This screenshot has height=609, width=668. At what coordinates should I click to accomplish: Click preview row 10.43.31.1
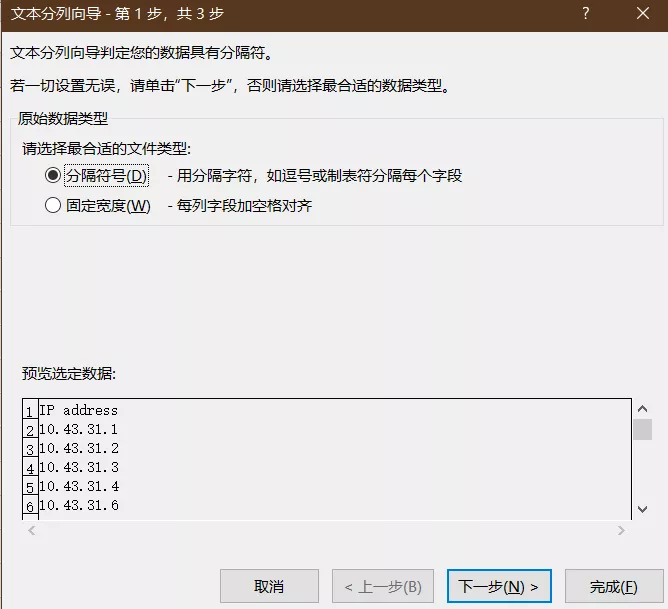[x=78, y=429]
